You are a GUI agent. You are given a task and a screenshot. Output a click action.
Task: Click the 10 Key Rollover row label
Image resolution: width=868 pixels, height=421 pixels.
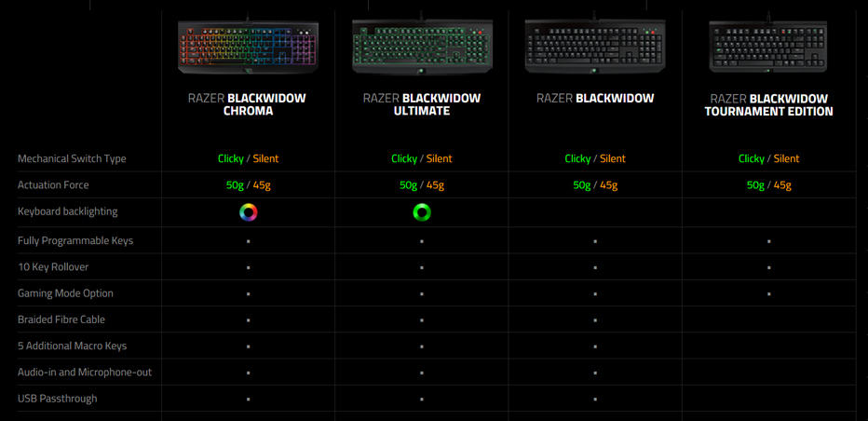point(53,267)
